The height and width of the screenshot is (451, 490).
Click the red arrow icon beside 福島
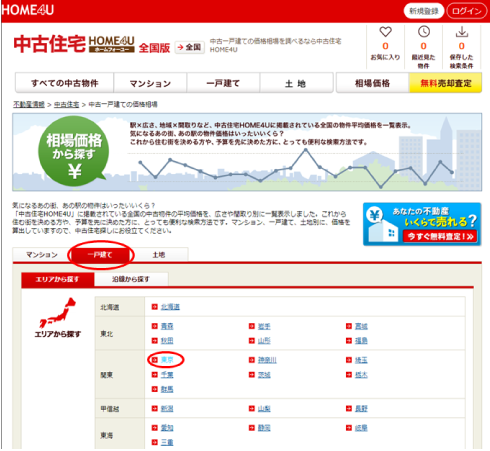click(349, 340)
